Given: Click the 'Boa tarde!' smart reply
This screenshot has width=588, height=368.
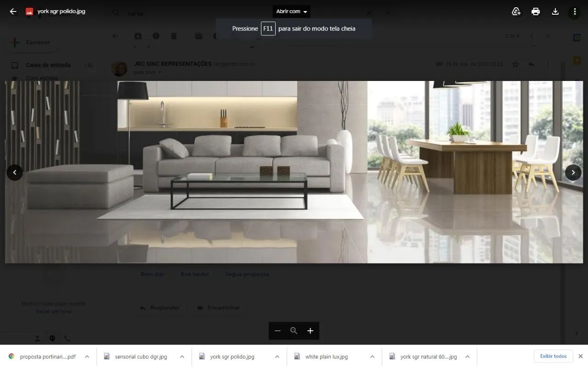Looking at the screenshot, I should [x=194, y=274].
